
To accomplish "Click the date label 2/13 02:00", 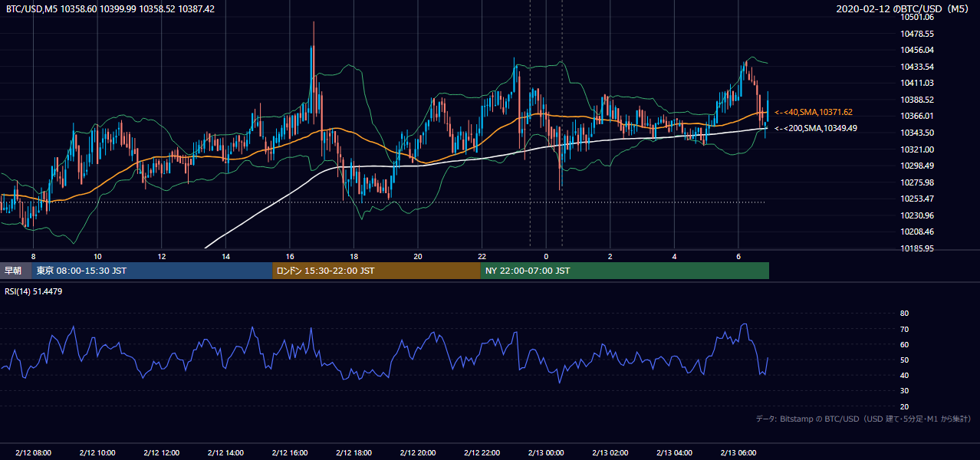I will (x=610, y=452).
